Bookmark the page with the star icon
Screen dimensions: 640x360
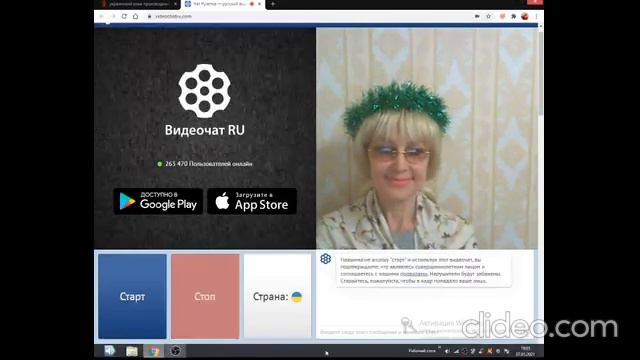tap(489, 16)
